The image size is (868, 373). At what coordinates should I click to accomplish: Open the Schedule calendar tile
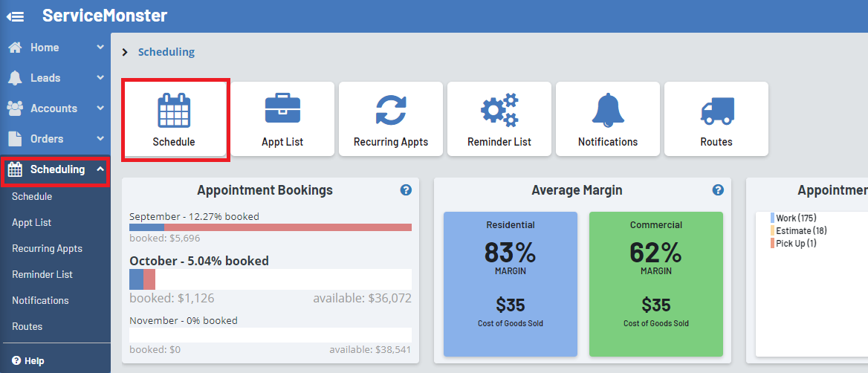tap(174, 119)
